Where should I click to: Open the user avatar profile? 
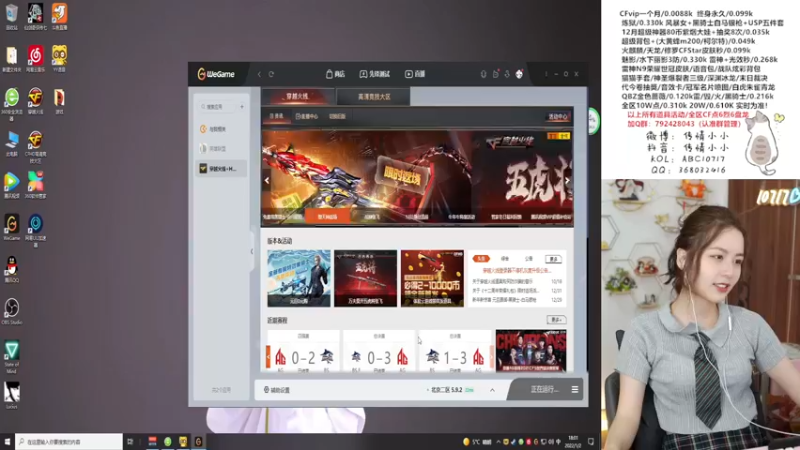coord(519,74)
